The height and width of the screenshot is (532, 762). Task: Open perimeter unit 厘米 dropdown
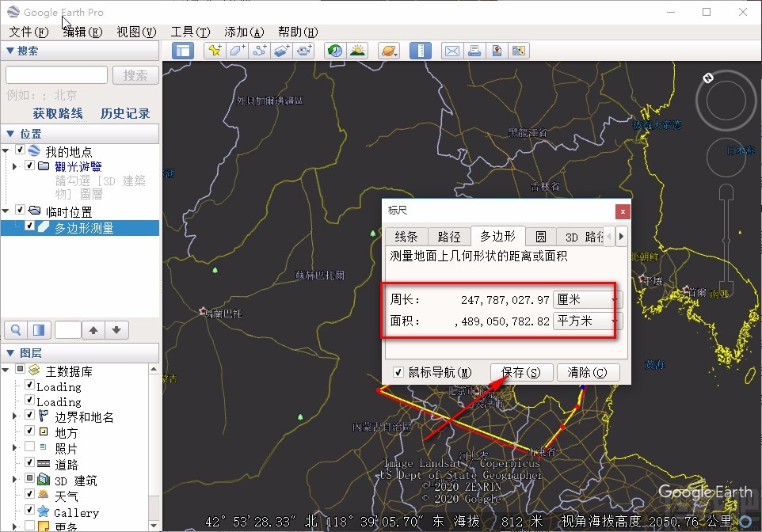click(x=587, y=299)
